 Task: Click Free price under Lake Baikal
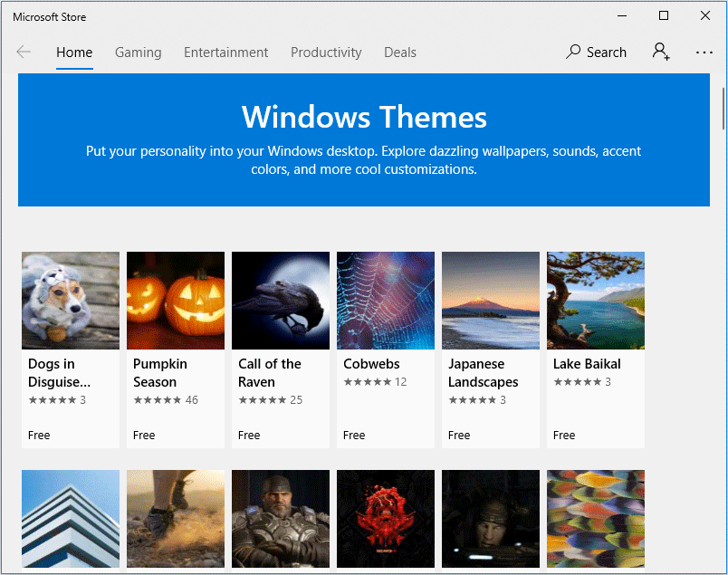pos(564,436)
